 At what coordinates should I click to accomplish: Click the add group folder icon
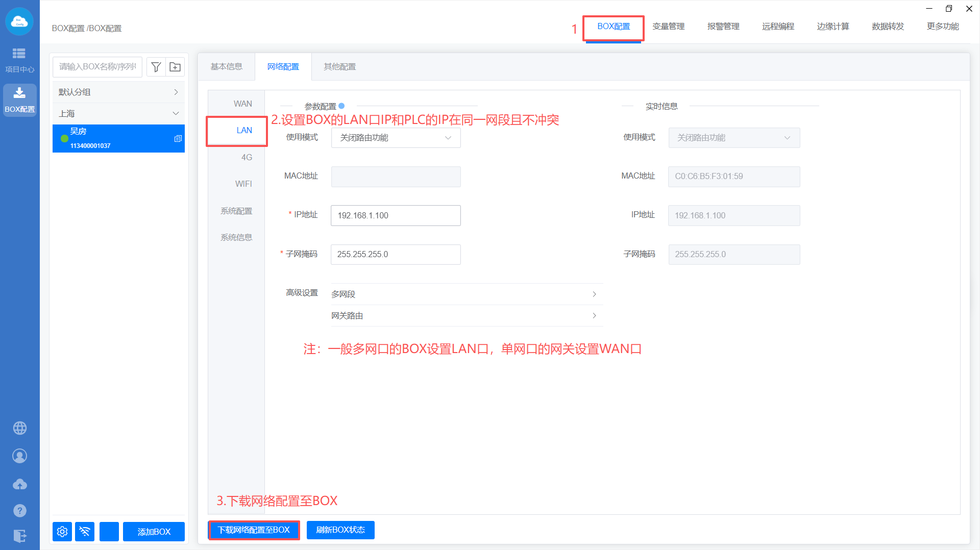pos(175,67)
